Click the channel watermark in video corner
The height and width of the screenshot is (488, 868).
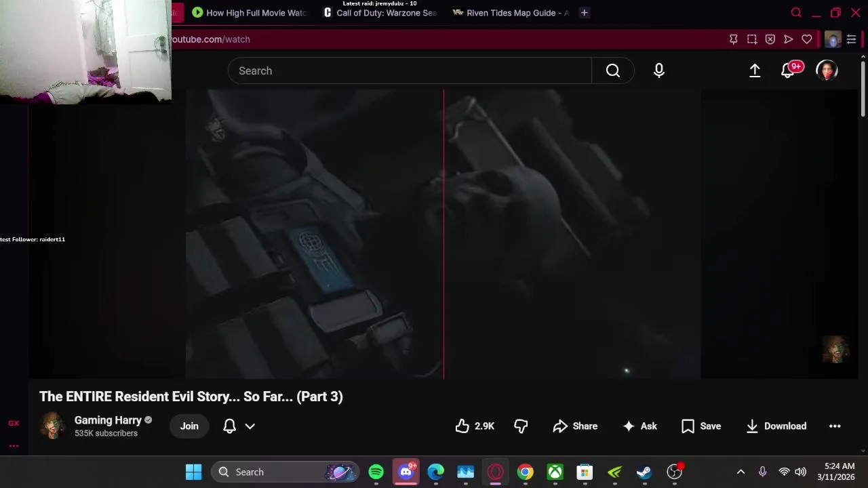coord(835,349)
